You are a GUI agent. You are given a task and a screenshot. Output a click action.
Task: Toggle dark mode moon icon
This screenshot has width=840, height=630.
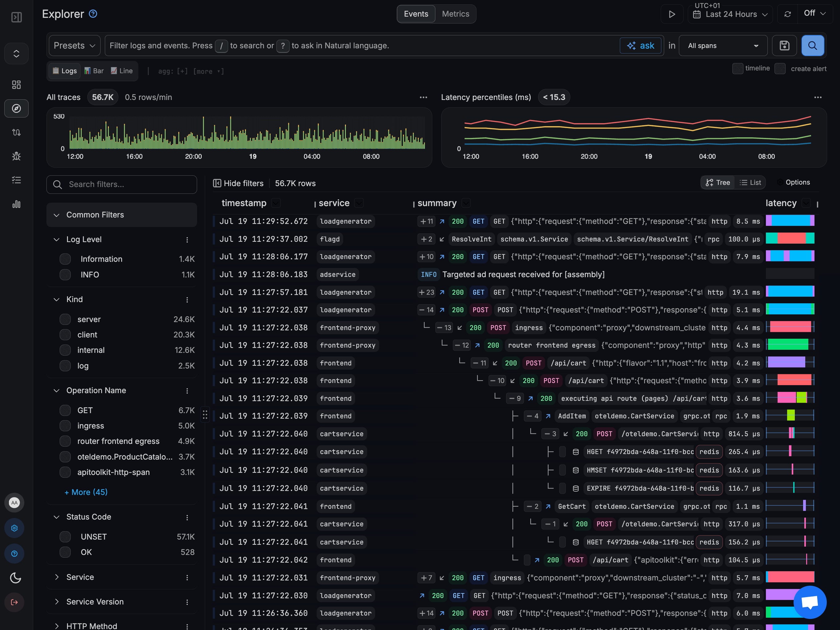pyautogui.click(x=15, y=578)
